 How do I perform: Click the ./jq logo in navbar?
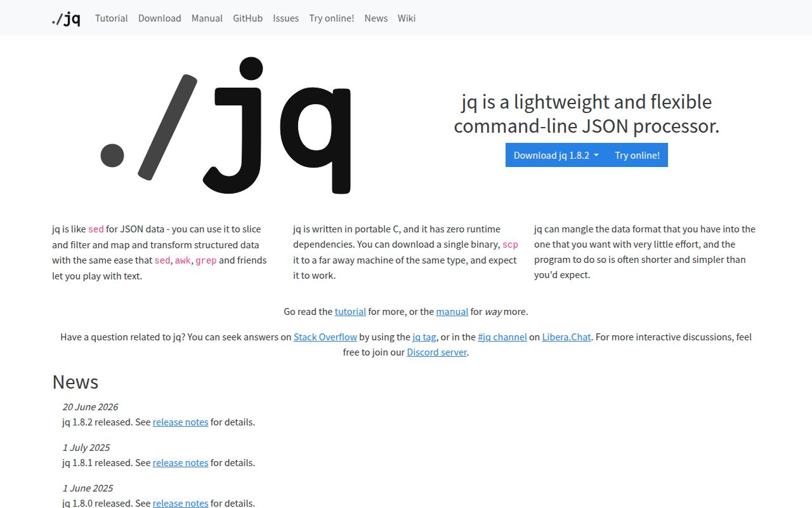(66, 18)
